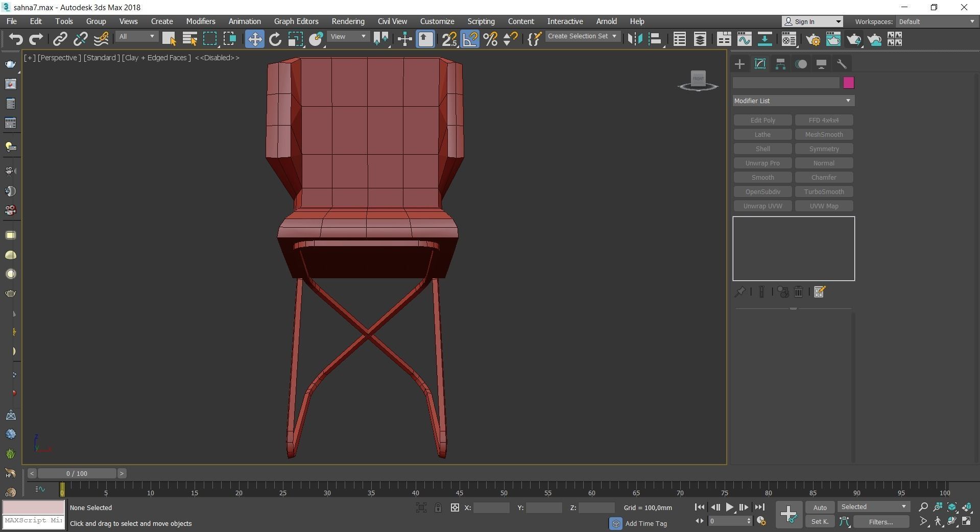
Task: Click the Mirror tool icon
Action: tap(635, 39)
